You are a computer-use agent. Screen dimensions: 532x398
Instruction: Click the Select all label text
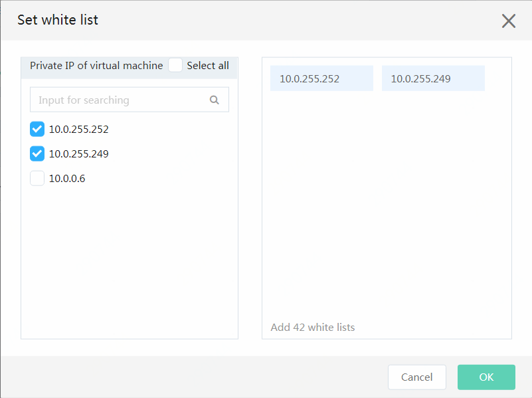tap(208, 66)
